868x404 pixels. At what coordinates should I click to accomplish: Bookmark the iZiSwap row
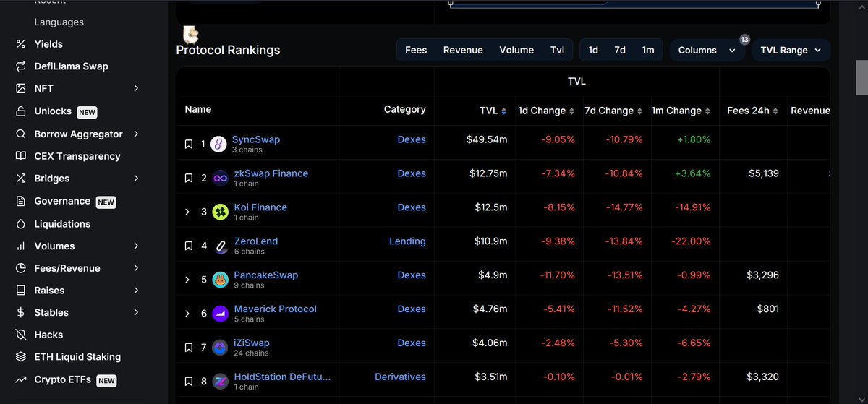(x=189, y=348)
